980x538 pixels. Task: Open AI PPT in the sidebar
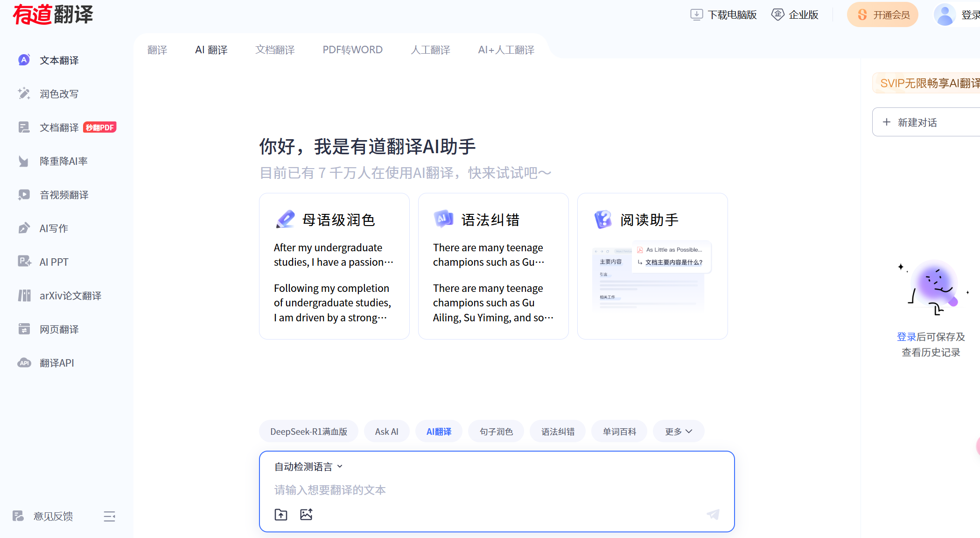[x=54, y=262]
